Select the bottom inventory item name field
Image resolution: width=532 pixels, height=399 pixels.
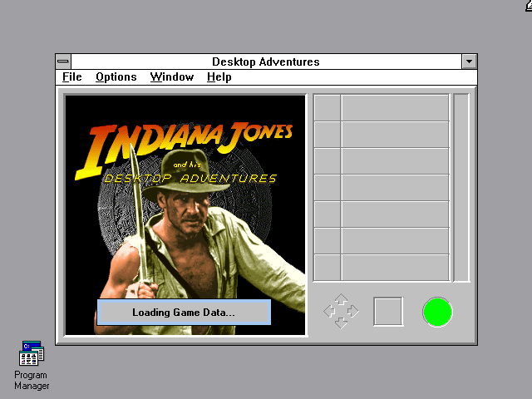(x=395, y=268)
